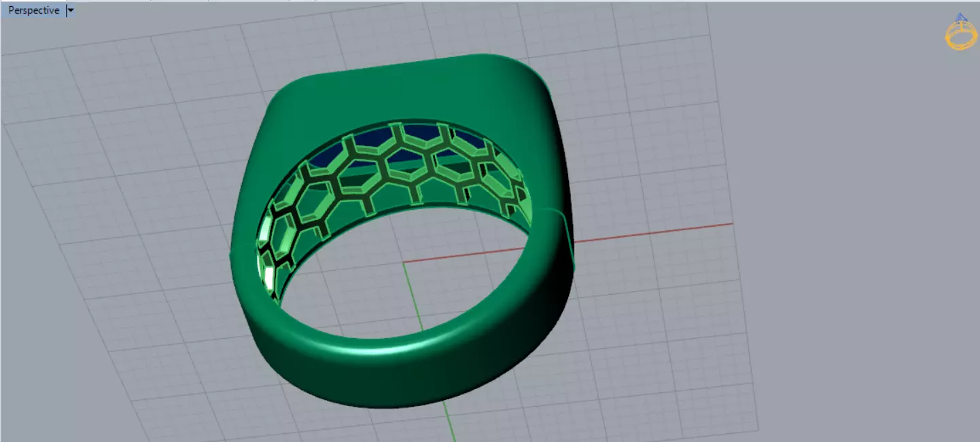Expand the viewport dropdown arrow beside Perspective
980x442 pixels.
71,10
